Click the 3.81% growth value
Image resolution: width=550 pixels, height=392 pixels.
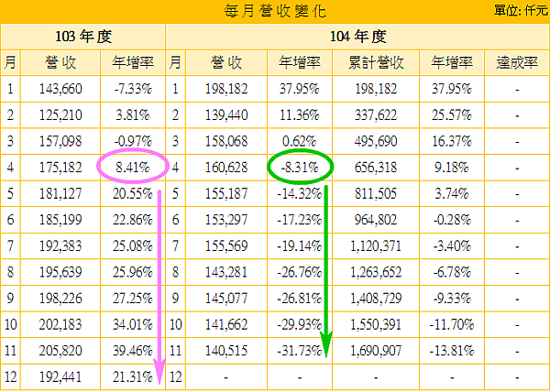pos(133,115)
